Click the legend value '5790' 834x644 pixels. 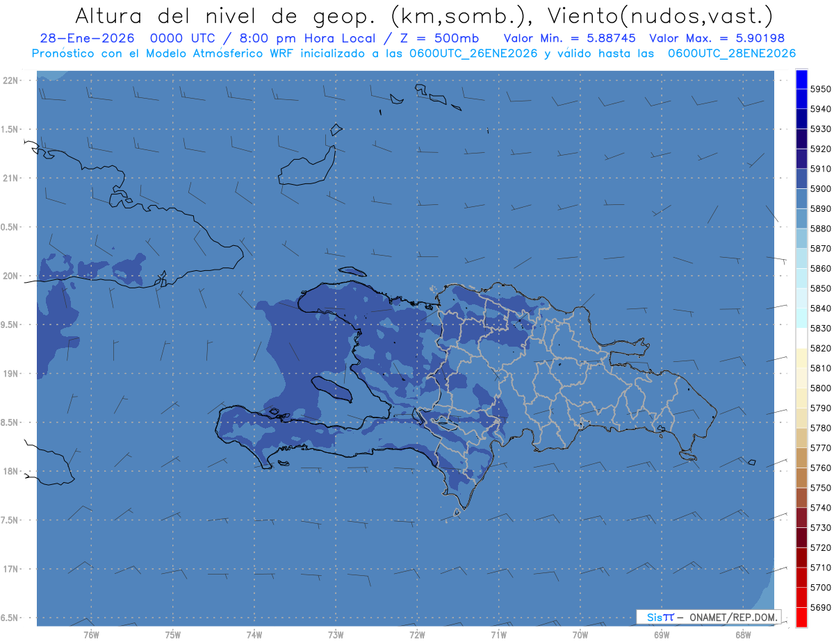(x=820, y=408)
